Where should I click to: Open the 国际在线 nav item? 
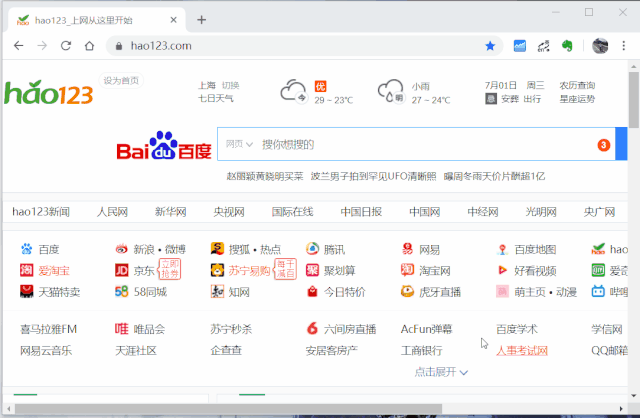point(293,211)
